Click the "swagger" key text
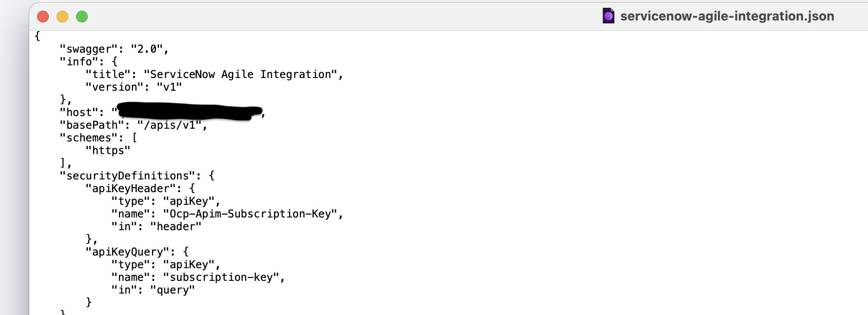This screenshot has width=868, height=315. 88,49
